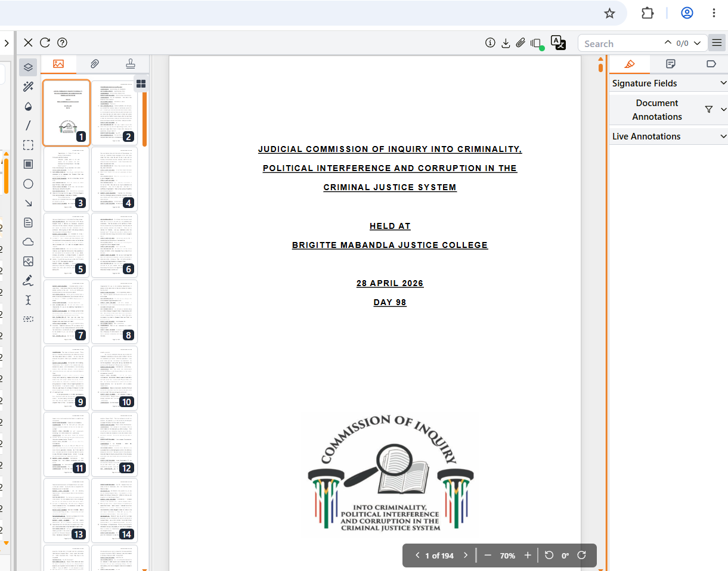Select the cloud shape tool
This screenshot has height=571, width=728.
(28, 242)
